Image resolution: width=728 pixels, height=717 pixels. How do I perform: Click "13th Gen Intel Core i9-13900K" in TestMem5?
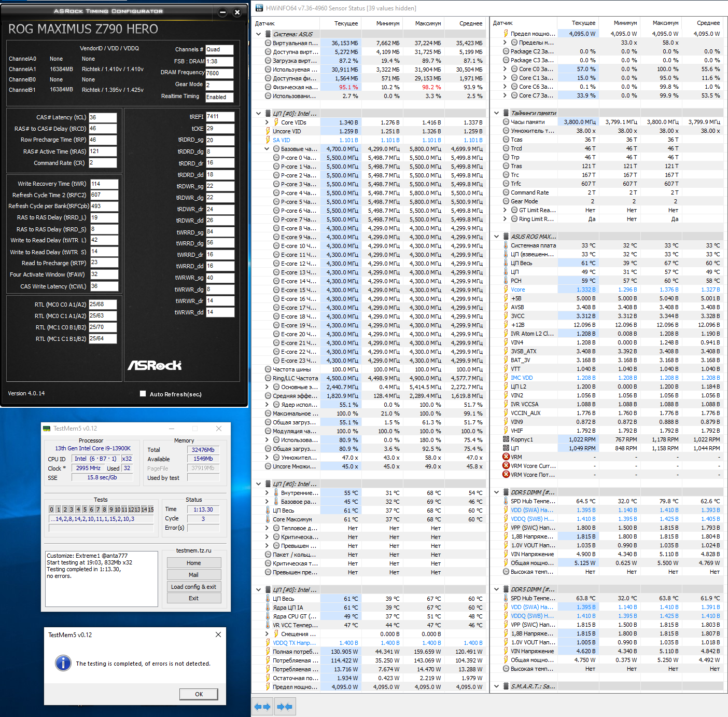(x=93, y=448)
